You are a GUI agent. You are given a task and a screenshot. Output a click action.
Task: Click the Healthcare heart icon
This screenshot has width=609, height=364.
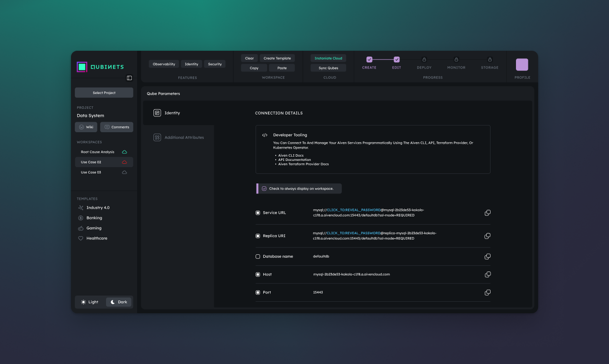[81, 238]
